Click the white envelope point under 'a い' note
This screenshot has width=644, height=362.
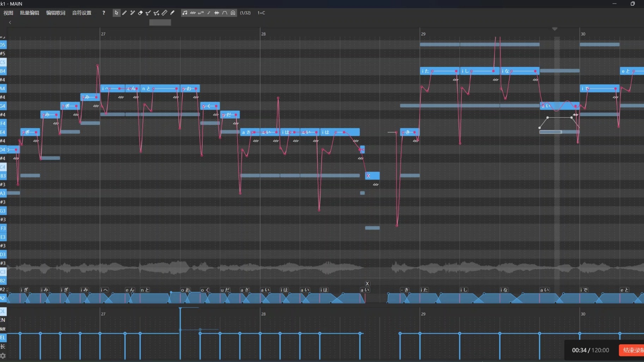click(x=547, y=117)
